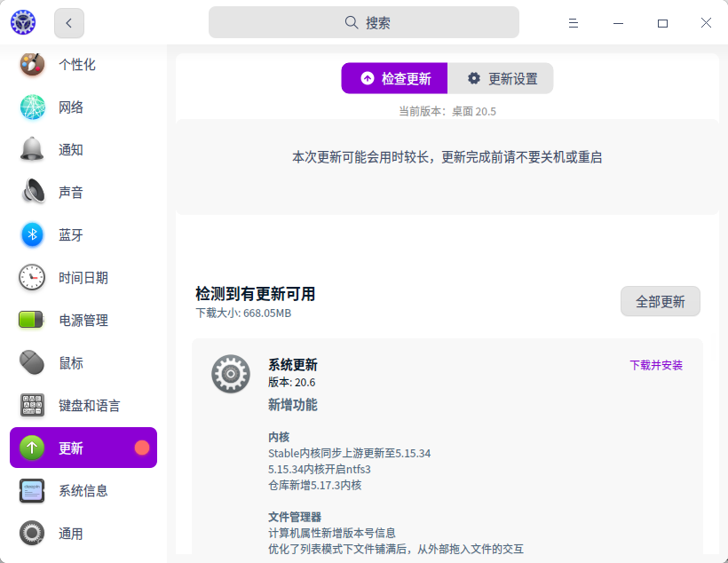Screen dimensions: 728x563
Task: Select 个性化 label in the sidebar
Action: 77,65
